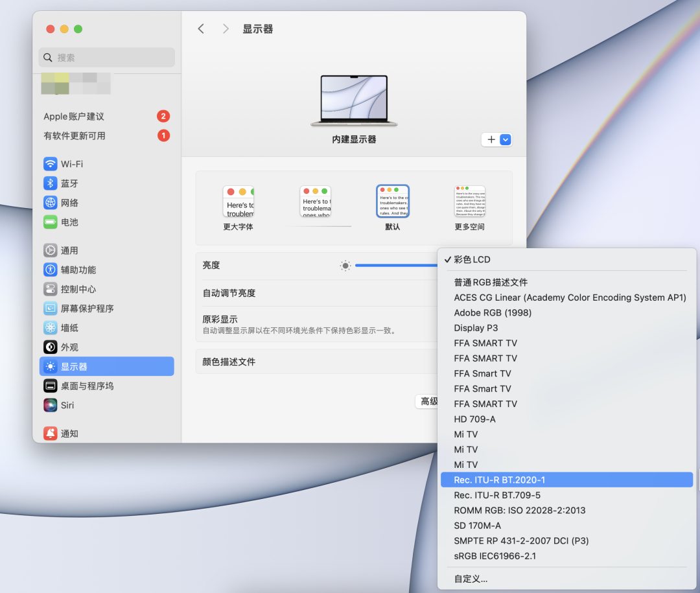
Task: Select the resolution thumbnail between 更大字体 and 默认
Action: click(x=316, y=202)
